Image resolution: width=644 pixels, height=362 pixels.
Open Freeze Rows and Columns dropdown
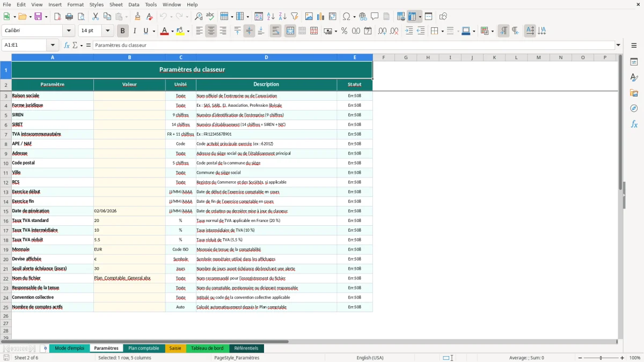pyautogui.click(x=420, y=17)
